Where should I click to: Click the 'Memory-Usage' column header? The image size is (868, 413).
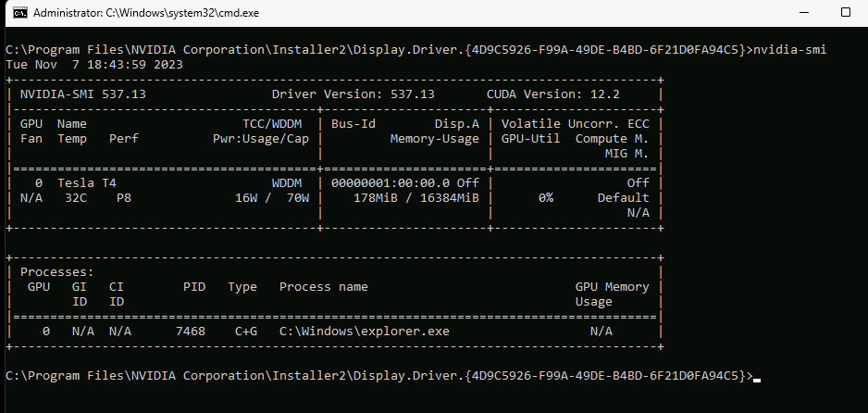[435, 138]
